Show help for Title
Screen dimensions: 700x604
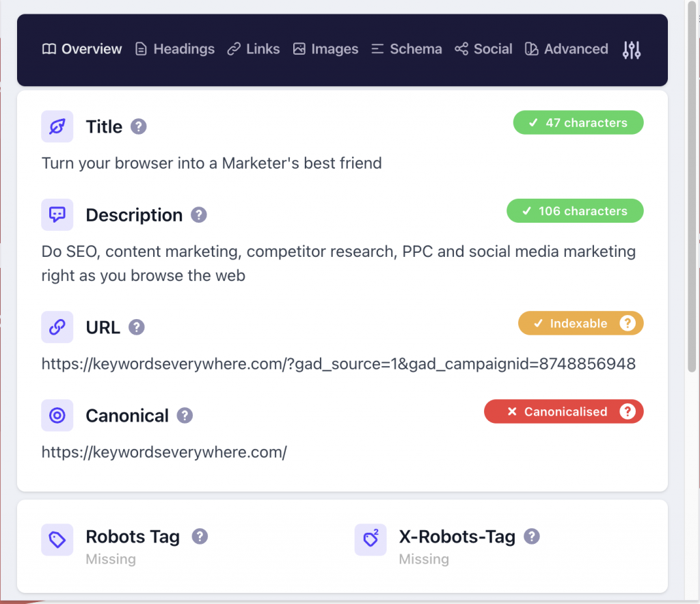[138, 126]
